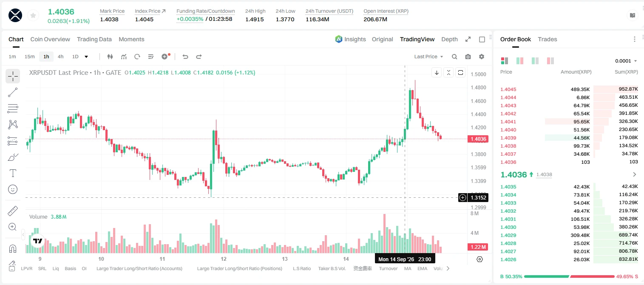Viewport: 644px width, 285px height.
Task: Select the 4h timeframe
Action: pos(60,57)
